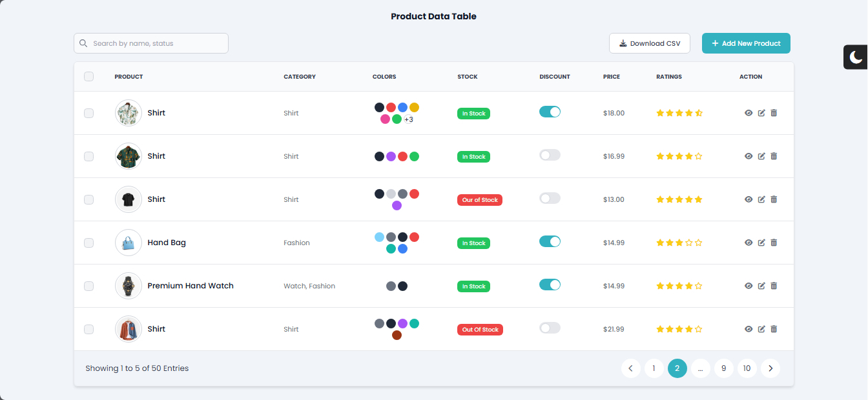Click trash icon on $21.99 Shirt row
Viewport: 868px width, 400px height.
[x=774, y=329]
